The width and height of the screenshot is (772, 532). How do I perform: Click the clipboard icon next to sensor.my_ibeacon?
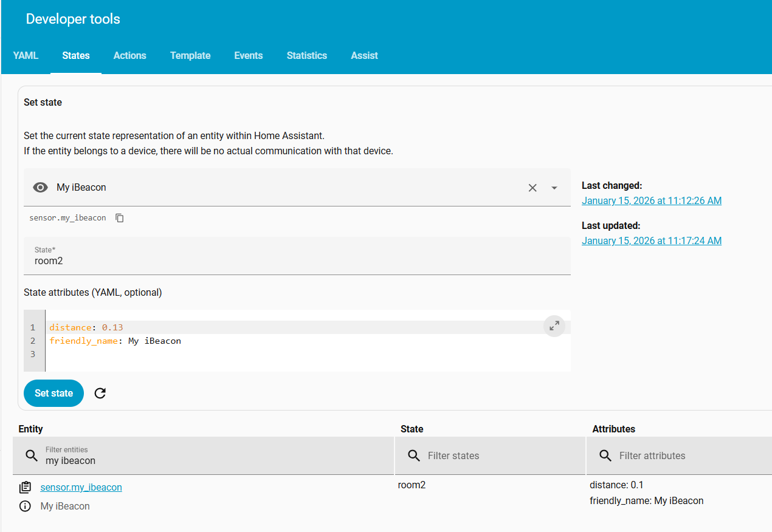(25, 487)
